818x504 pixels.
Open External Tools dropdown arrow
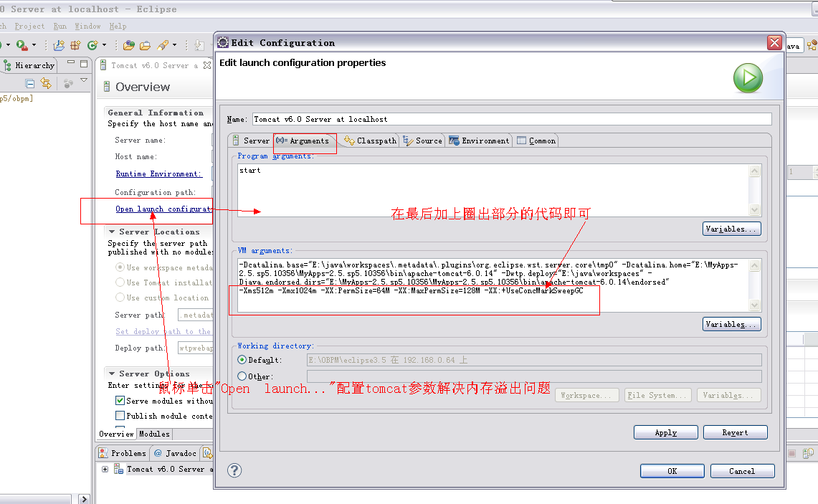[x=34, y=45]
